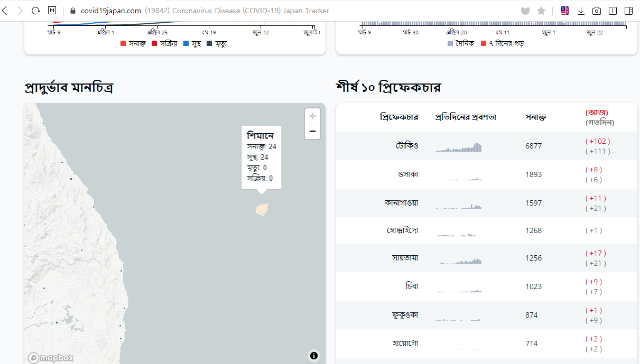
Task: Select the হোক্কাইডো prefecture row name
Action: point(402,231)
